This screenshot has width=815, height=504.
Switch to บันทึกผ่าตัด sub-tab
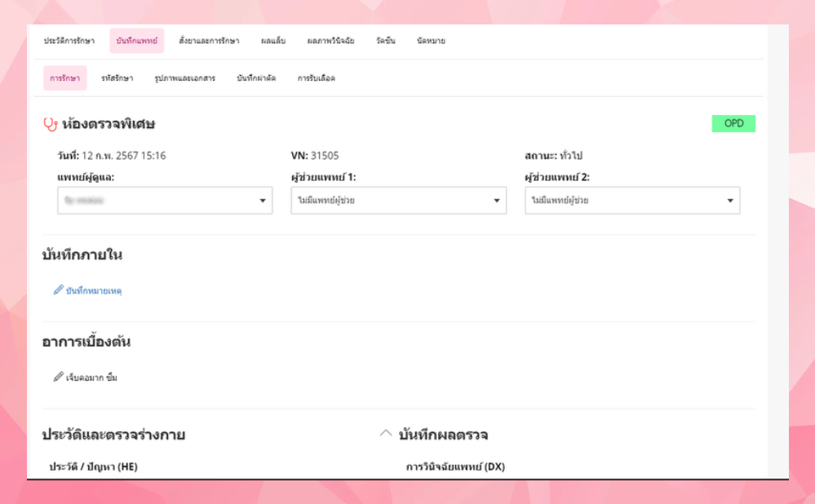[x=256, y=78]
